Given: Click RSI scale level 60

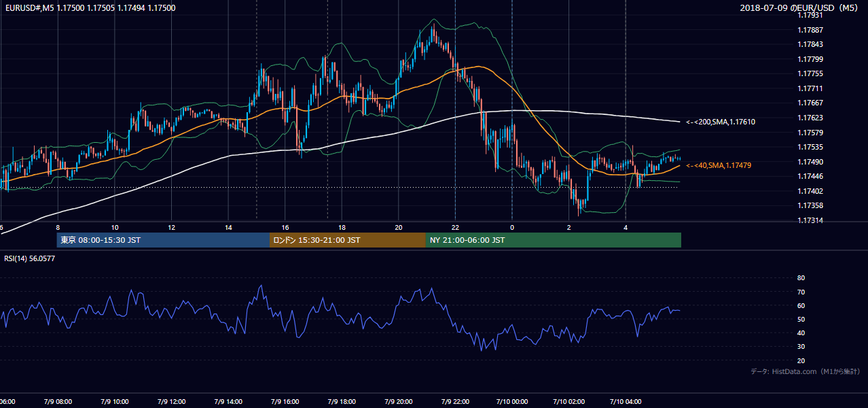Looking at the screenshot, I should (x=801, y=305).
